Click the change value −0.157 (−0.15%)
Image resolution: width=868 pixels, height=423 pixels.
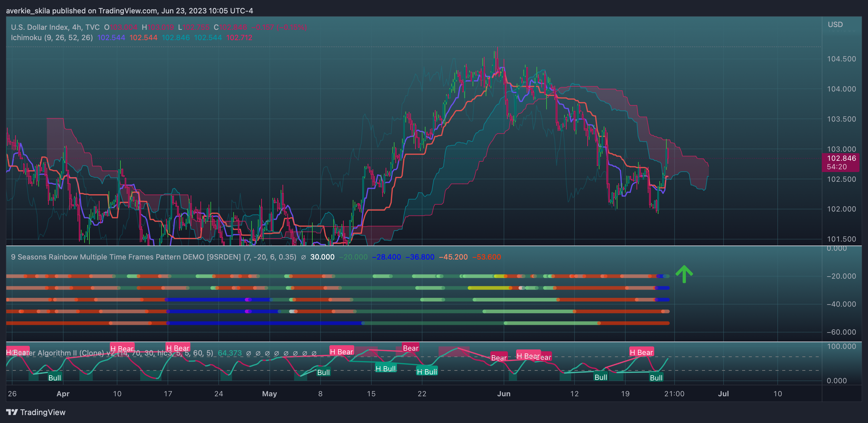pos(279,27)
